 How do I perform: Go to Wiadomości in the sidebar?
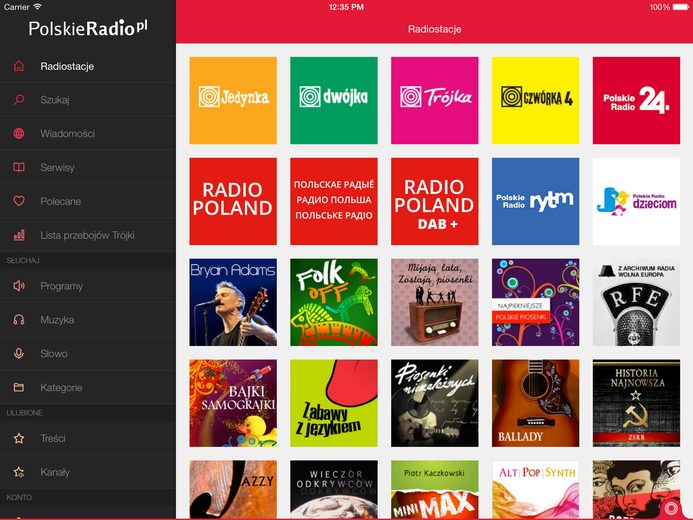tap(88, 133)
